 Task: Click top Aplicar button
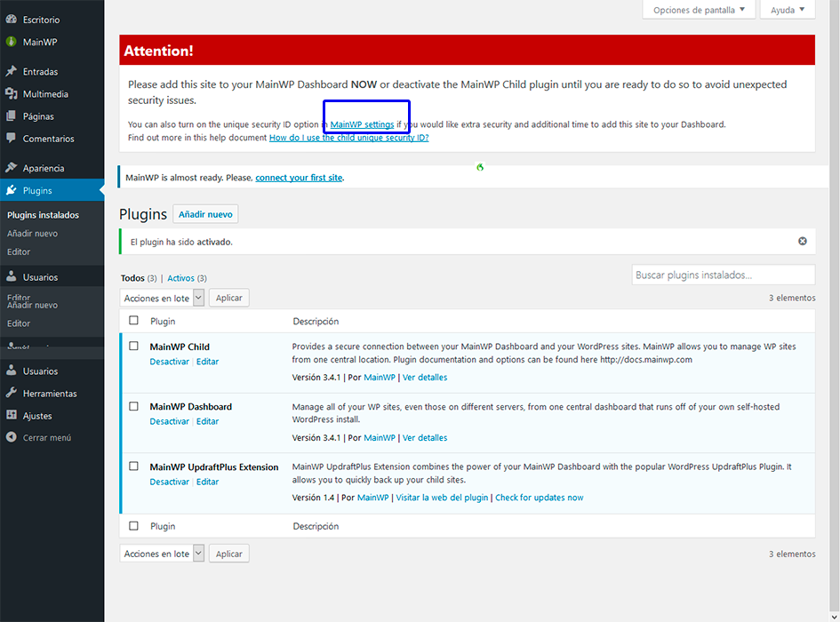(228, 298)
